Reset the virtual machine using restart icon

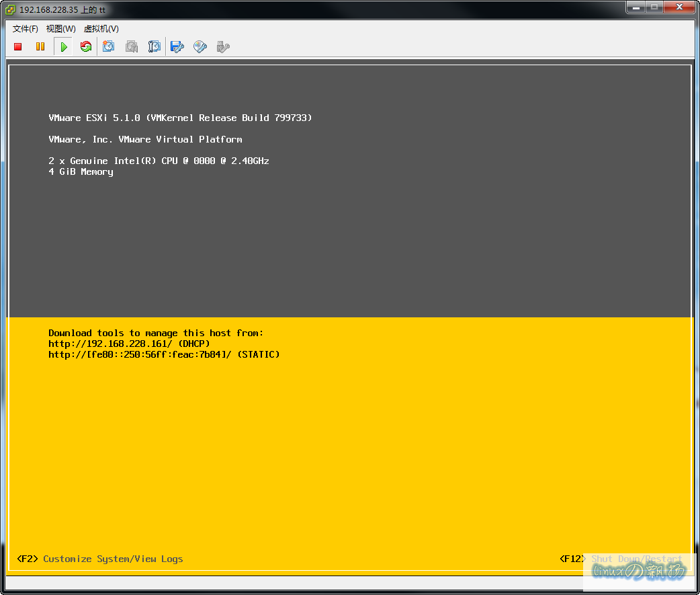click(x=85, y=46)
